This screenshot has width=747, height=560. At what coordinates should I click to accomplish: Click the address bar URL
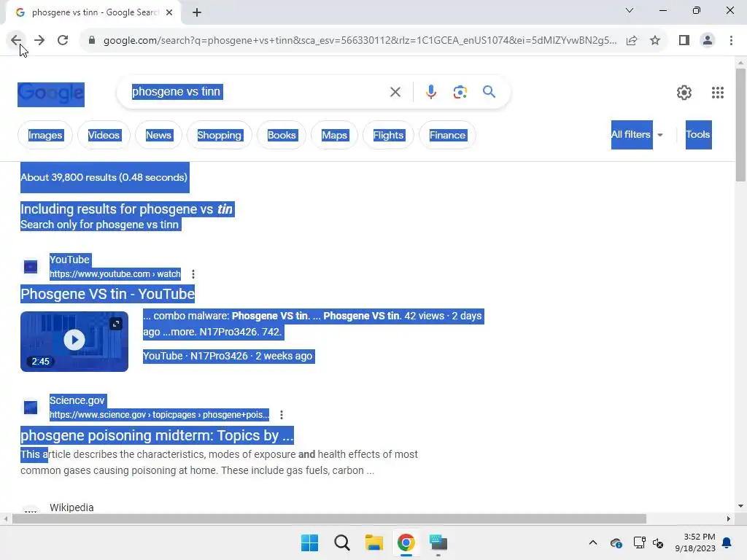tap(360, 41)
